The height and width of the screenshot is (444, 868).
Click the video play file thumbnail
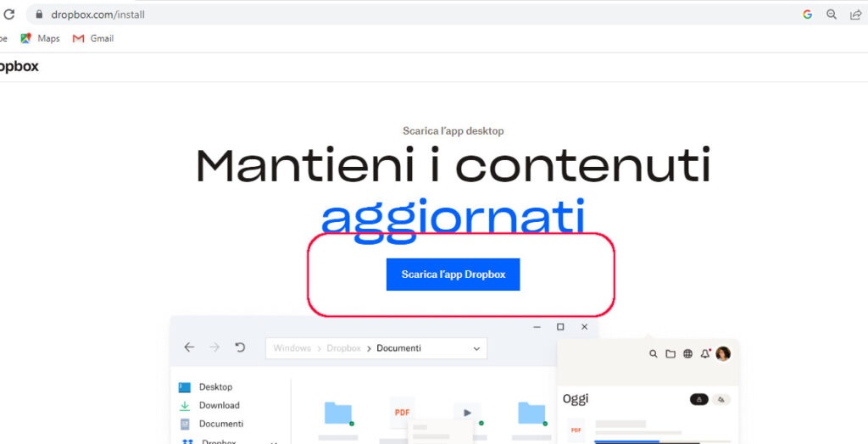coord(467,413)
